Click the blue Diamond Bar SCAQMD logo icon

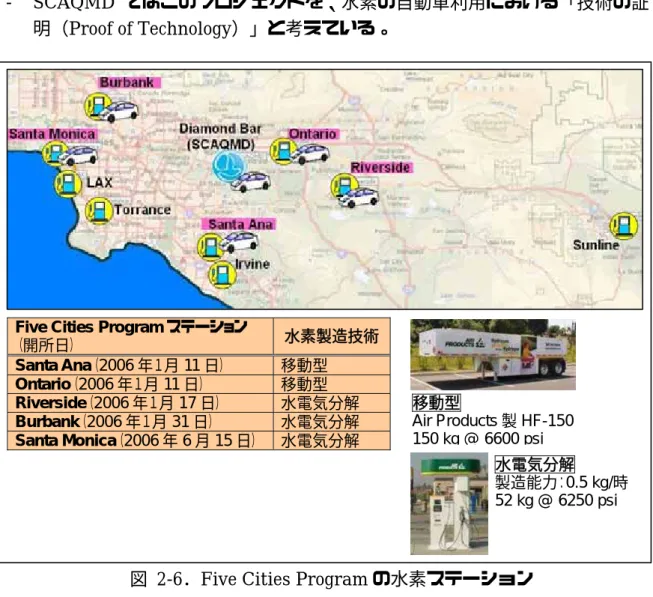[227, 167]
